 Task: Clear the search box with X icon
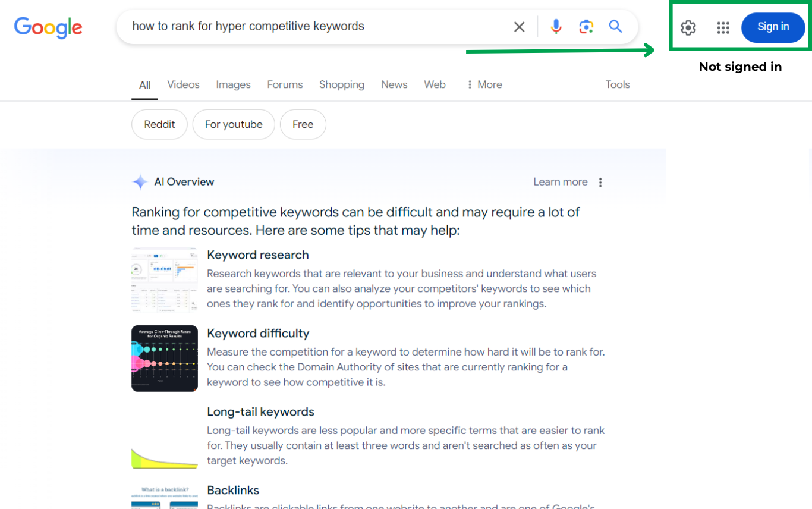coord(519,27)
